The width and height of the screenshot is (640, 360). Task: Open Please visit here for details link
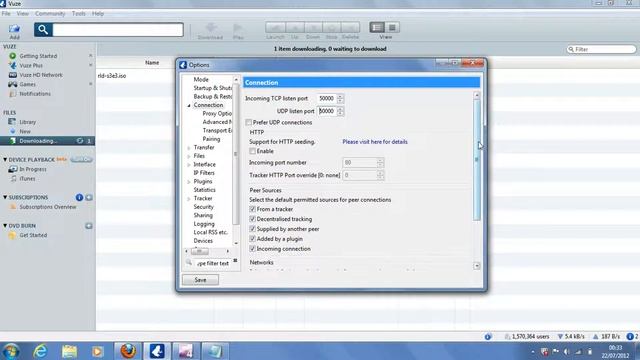point(375,142)
